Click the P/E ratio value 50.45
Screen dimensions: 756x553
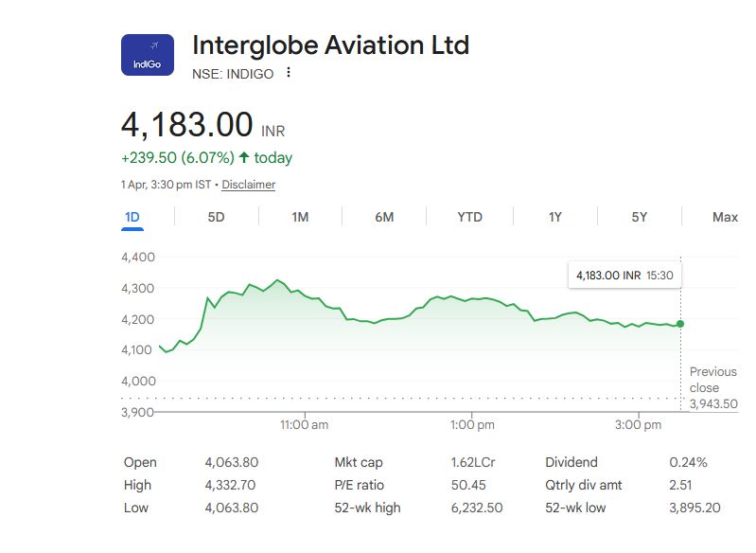pos(468,485)
